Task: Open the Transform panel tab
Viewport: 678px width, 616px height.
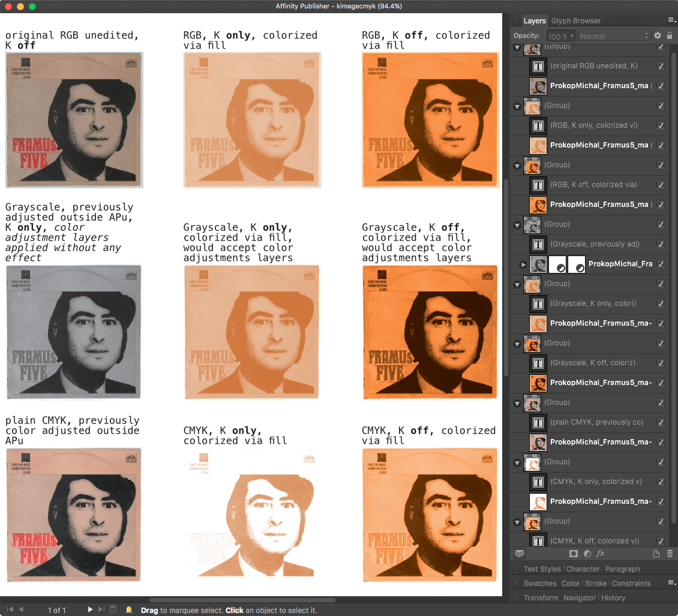Action: [x=541, y=598]
